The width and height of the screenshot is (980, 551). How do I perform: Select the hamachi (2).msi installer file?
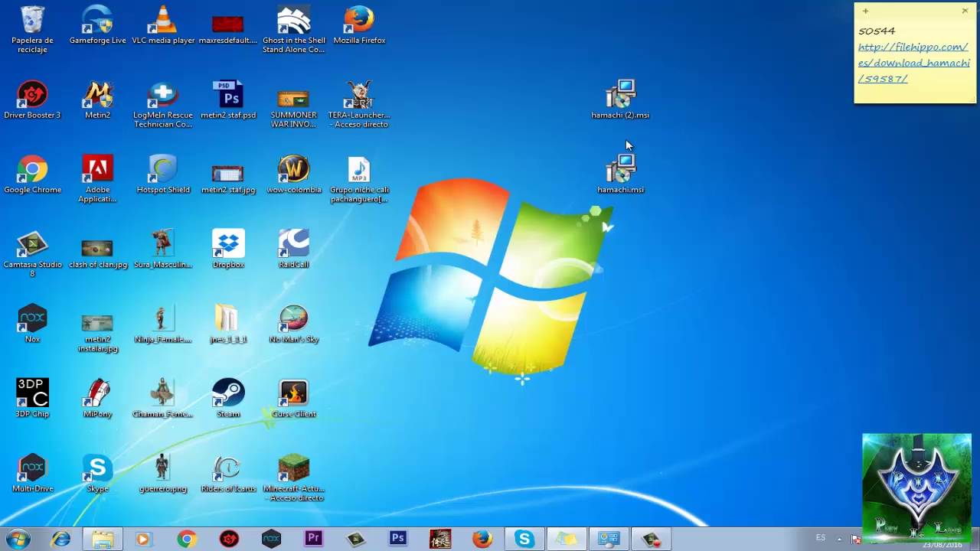[x=620, y=99]
